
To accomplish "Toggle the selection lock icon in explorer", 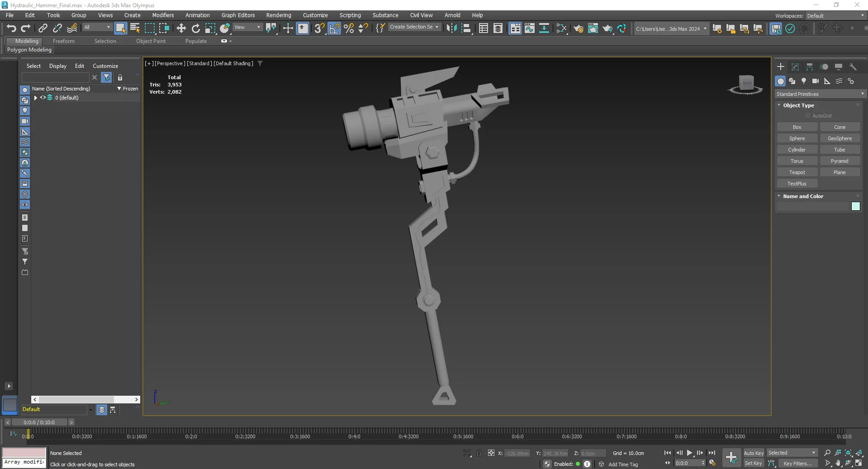I will (120, 77).
